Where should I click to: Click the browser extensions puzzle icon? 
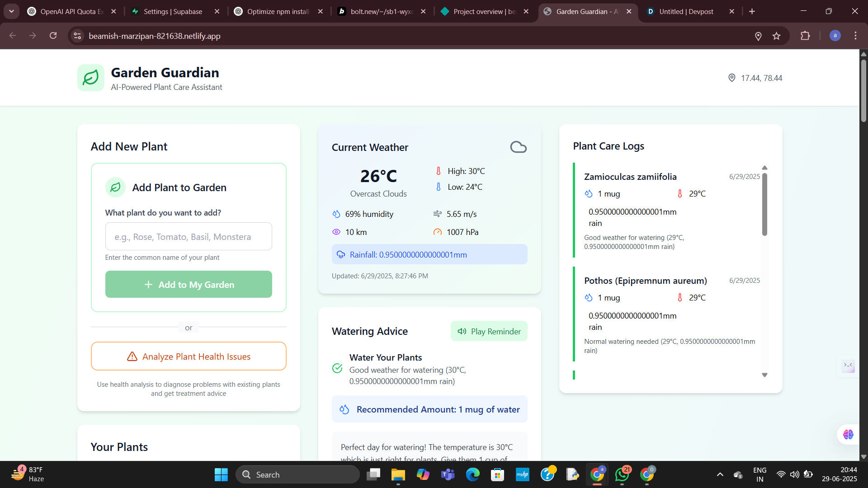click(x=805, y=36)
